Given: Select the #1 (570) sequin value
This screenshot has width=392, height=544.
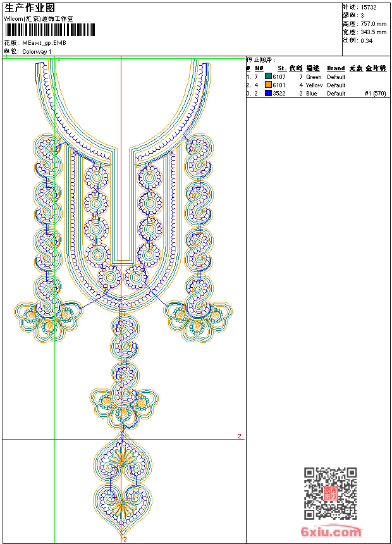Looking at the screenshot, I should [x=376, y=94].
